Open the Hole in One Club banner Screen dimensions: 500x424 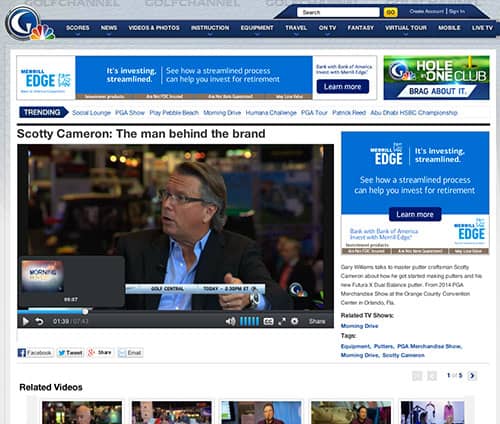(x=437, y=78)
